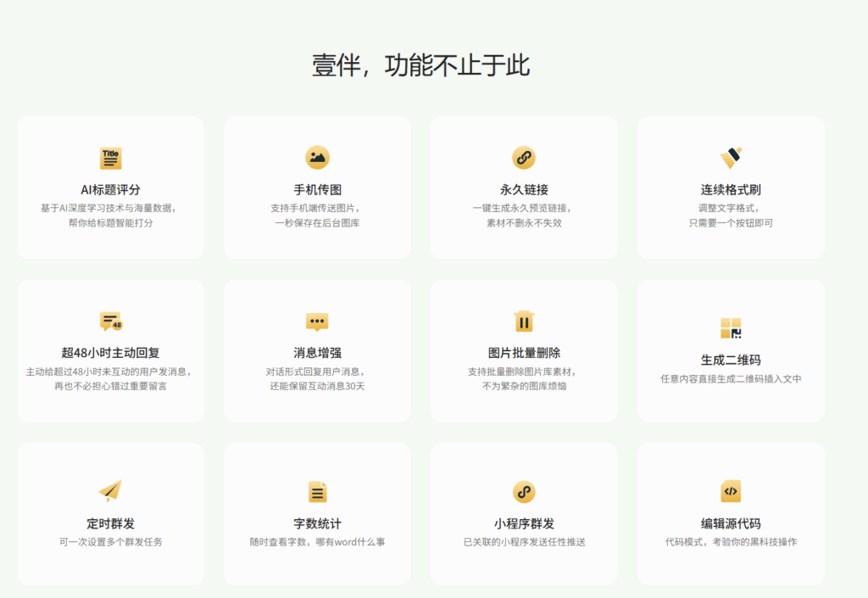Select the 手机传图 heading
Viewport: 868px width, 598px height.
point(317,190)
